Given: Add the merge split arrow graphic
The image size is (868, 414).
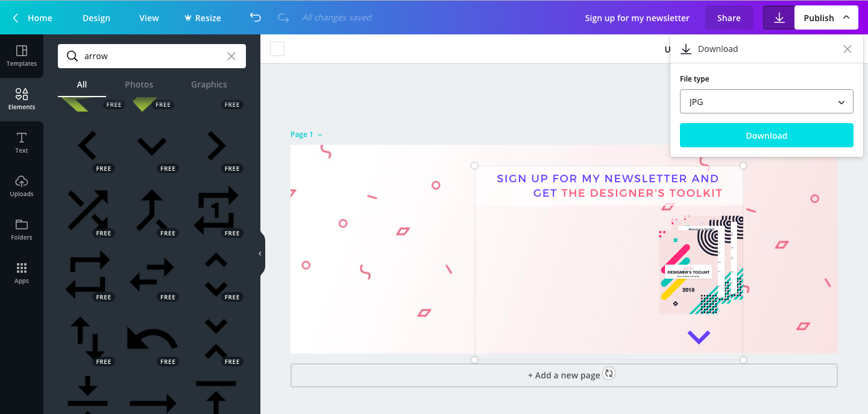Looking at the screenshot, I should pyautogui.click(x=151, y=209).
